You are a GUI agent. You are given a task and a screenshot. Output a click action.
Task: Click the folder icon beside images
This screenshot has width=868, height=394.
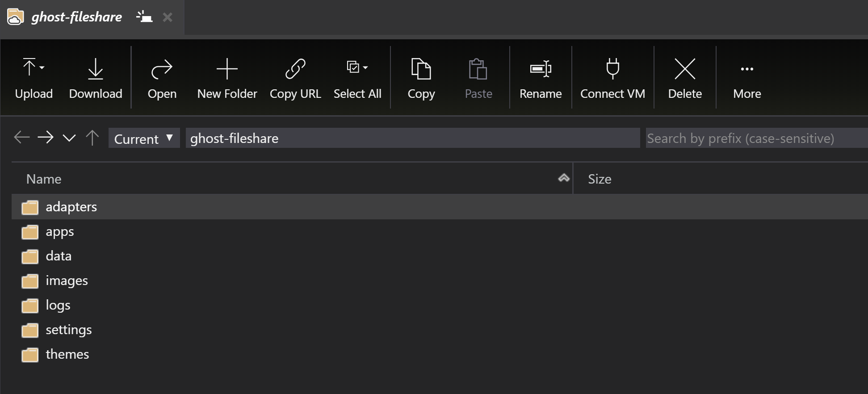point(30,281)
